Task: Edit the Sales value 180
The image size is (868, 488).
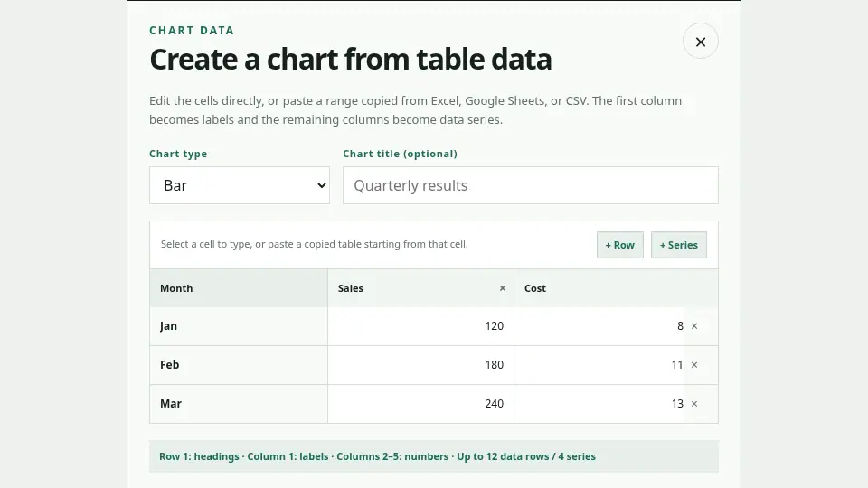Action: coord(420,365)
